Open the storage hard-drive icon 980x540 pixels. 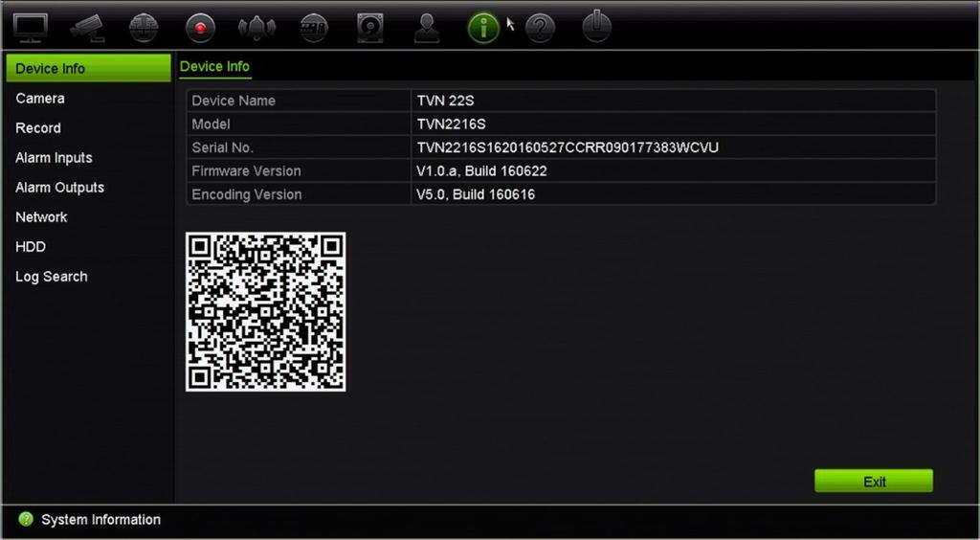click(370, 28)
